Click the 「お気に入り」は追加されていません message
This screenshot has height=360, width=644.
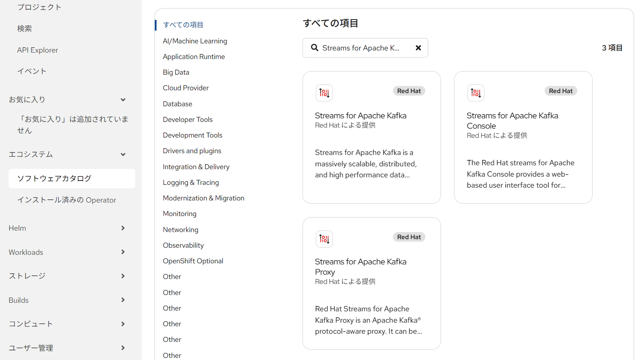click(73, 125)
